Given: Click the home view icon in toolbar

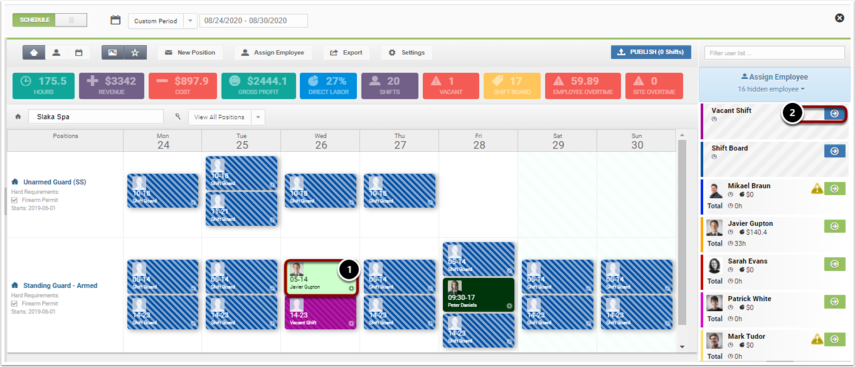Looking at the screenshot, I should pos(33,53).
